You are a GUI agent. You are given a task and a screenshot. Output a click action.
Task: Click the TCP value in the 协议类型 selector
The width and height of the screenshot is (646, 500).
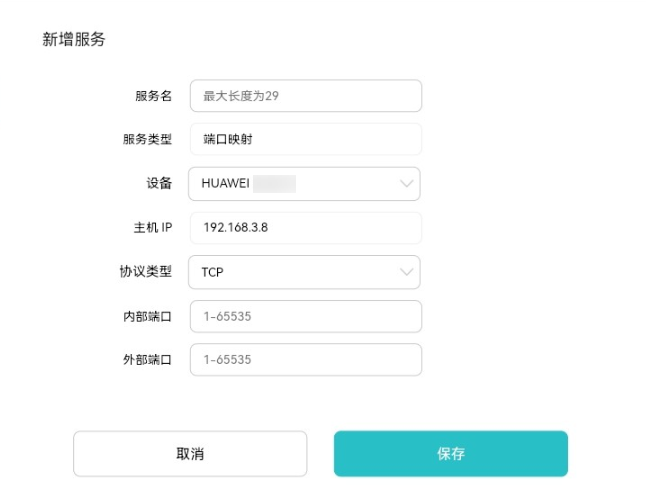[212, 272]
